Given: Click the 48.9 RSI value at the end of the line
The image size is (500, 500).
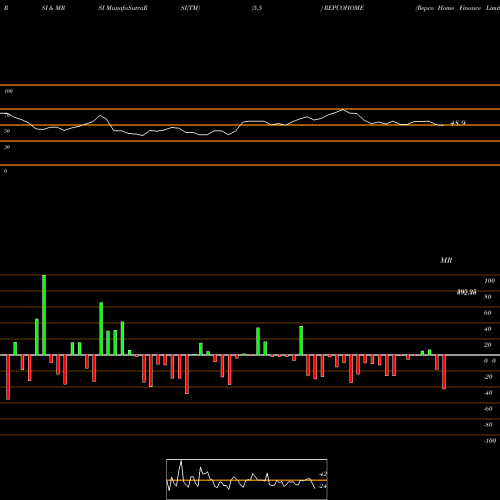Looking at the screenshot, I should pos(458,123).
